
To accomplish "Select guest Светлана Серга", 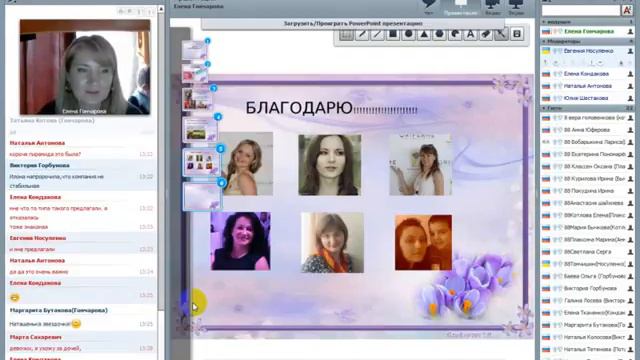I will [588, 252].
